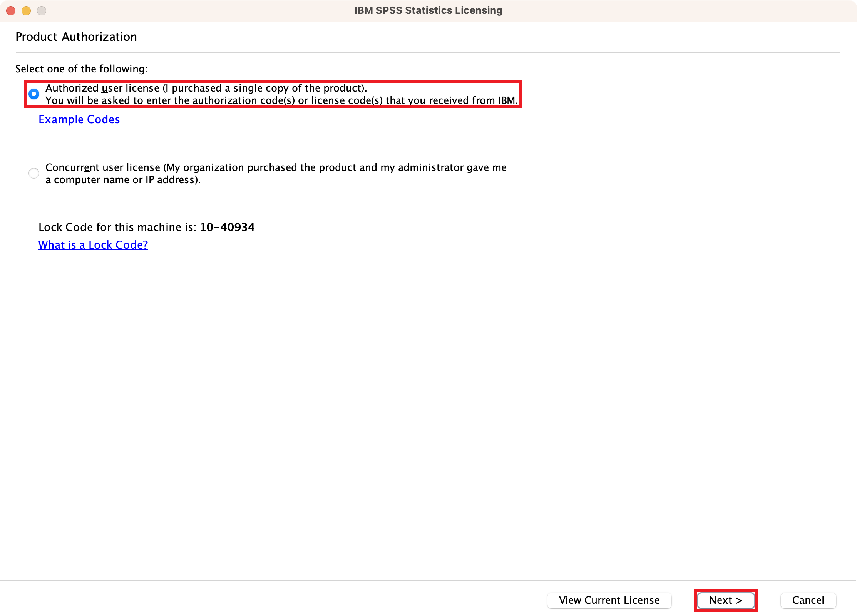Select the Authorized user license radio button
The height and width of the screenshot is (616, 857).
click(34, 94)
